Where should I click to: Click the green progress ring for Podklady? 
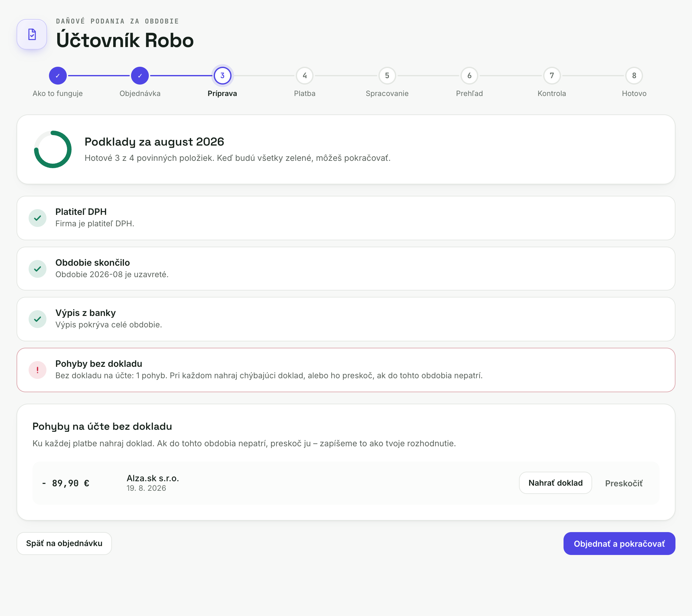[53, 149]
